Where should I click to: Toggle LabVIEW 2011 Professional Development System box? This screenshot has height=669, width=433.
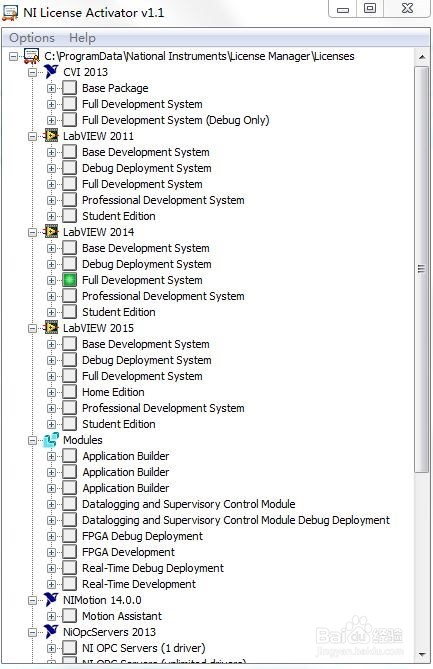70,200
